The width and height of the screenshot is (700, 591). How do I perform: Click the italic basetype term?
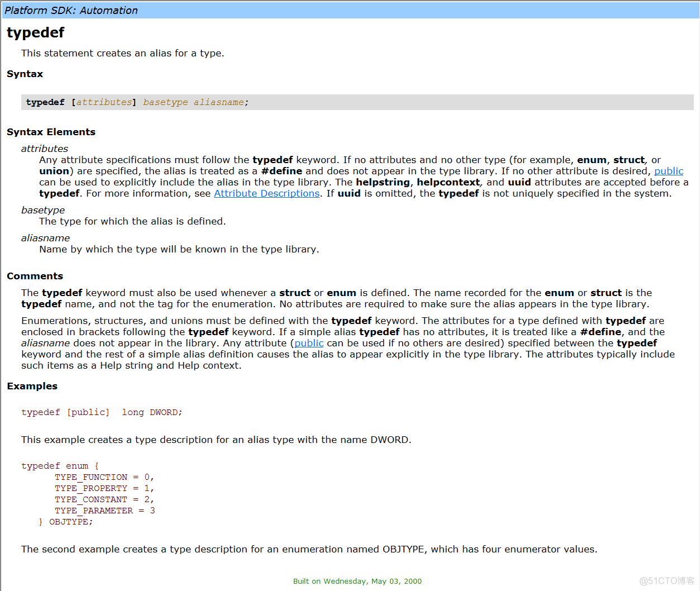[43, 210]
